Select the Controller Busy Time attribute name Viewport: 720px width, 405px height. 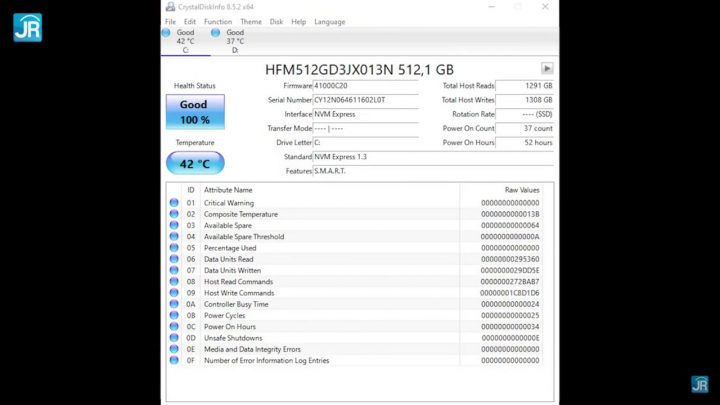(x=236, y=304)
